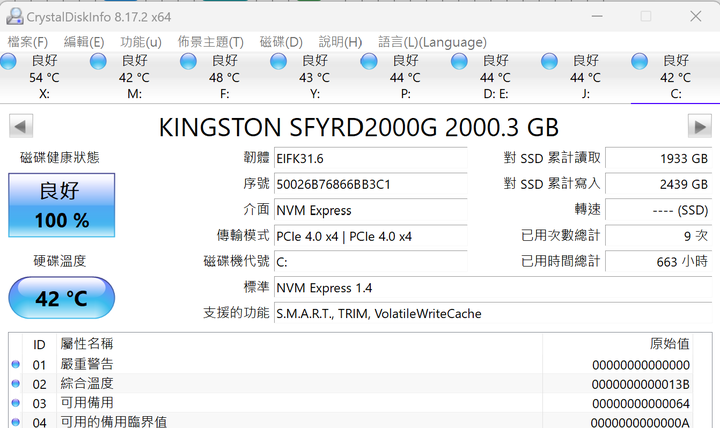The height and width of the screenshot is (428, 720).
Task: Select drive M: blue status orb
Action: (x=98, y=61)
